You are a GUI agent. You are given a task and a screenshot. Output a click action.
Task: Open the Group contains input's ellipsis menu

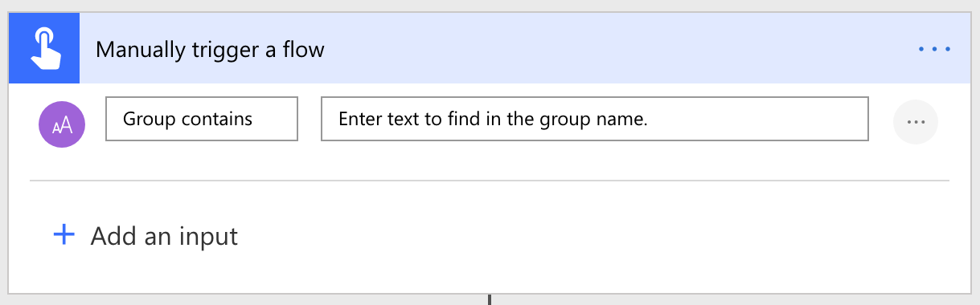coord(916,122)
